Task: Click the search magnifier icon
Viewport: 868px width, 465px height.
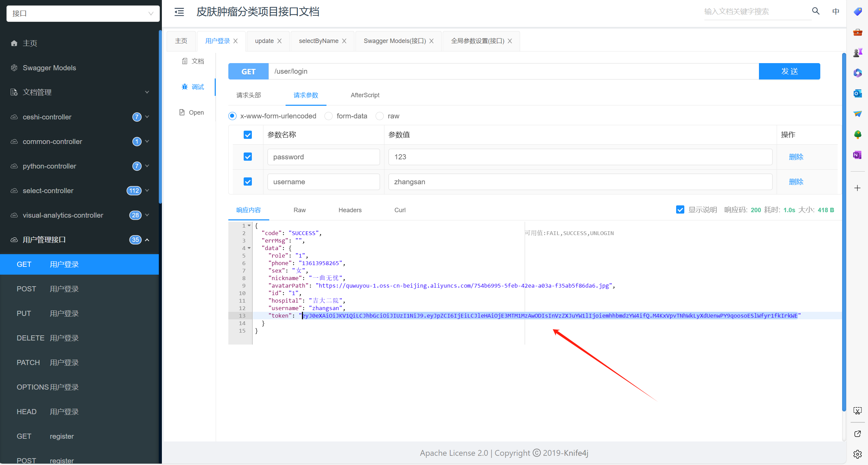Action: [816, 11]
